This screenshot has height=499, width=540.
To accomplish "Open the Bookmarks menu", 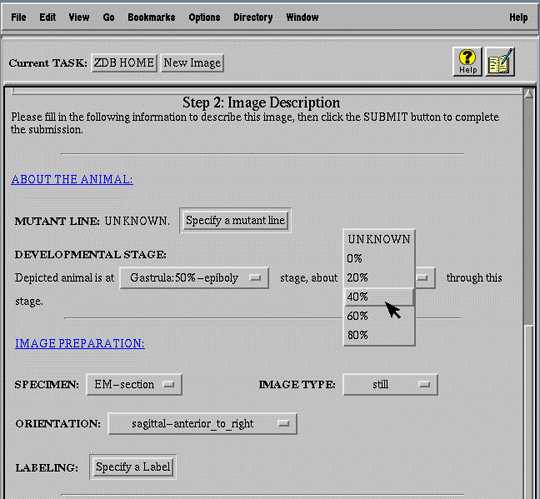I will pos(152,17).
